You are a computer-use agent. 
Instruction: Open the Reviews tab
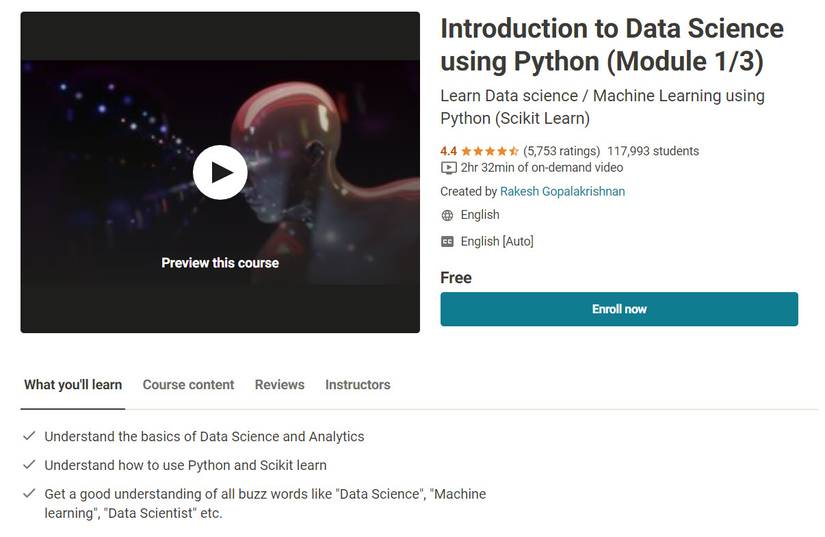279,384
